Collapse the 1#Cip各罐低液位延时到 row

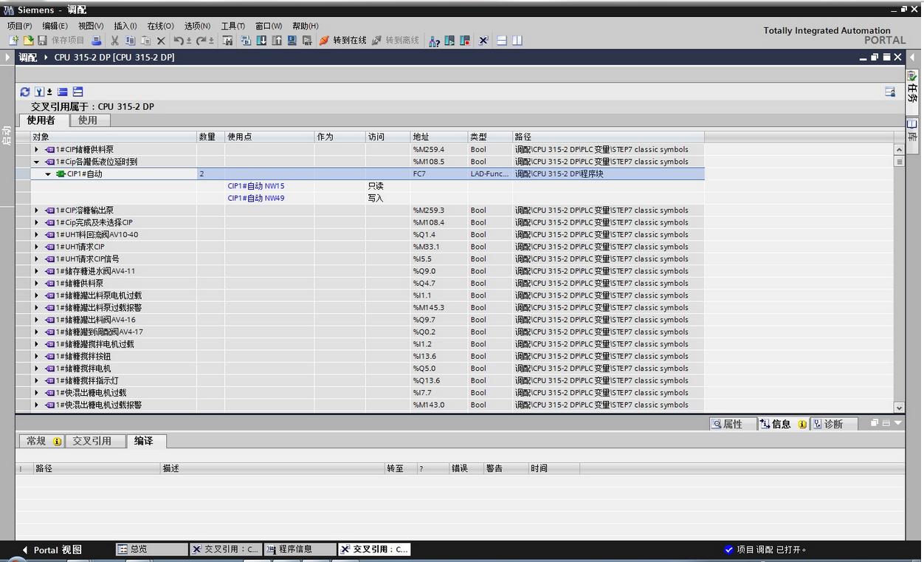pos(36,162)
